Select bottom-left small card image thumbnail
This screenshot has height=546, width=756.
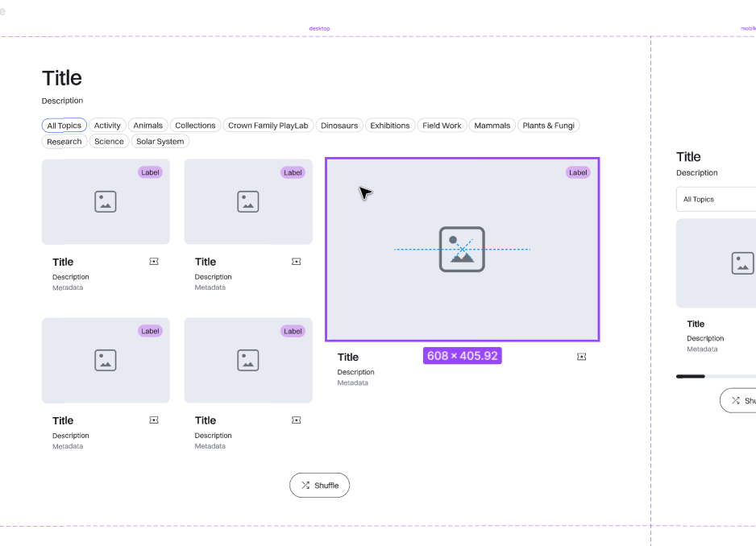tap(106, 361)
